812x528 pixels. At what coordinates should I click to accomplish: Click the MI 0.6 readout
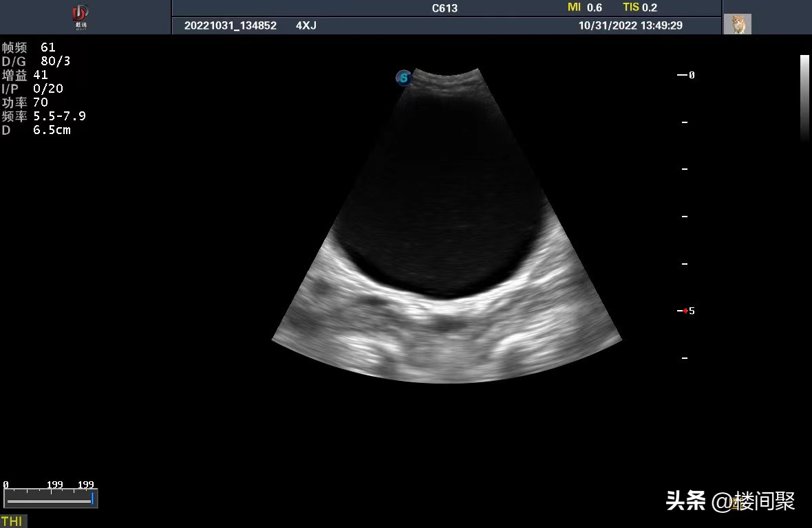(585, 8)
